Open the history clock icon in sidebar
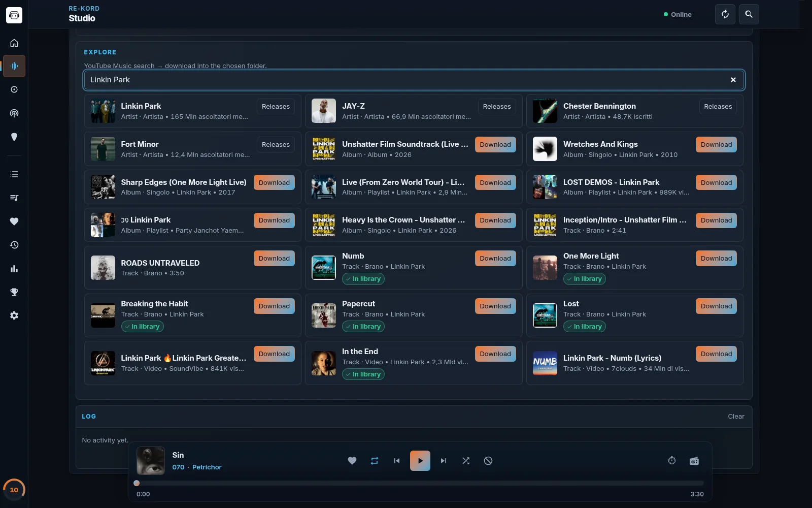Screen dimensions: 812x508 14,245
